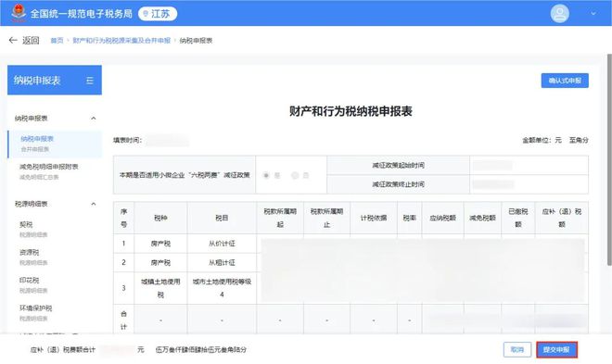The image size is (612, 364).
Task: Click the 从租计征 cell
Action: pyautogui.click(x=222, y=263)
